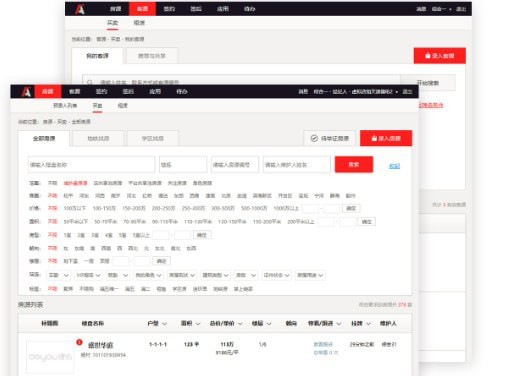Switch to the 学区找房 tab
508x376 pixels.
coord(153,138)
